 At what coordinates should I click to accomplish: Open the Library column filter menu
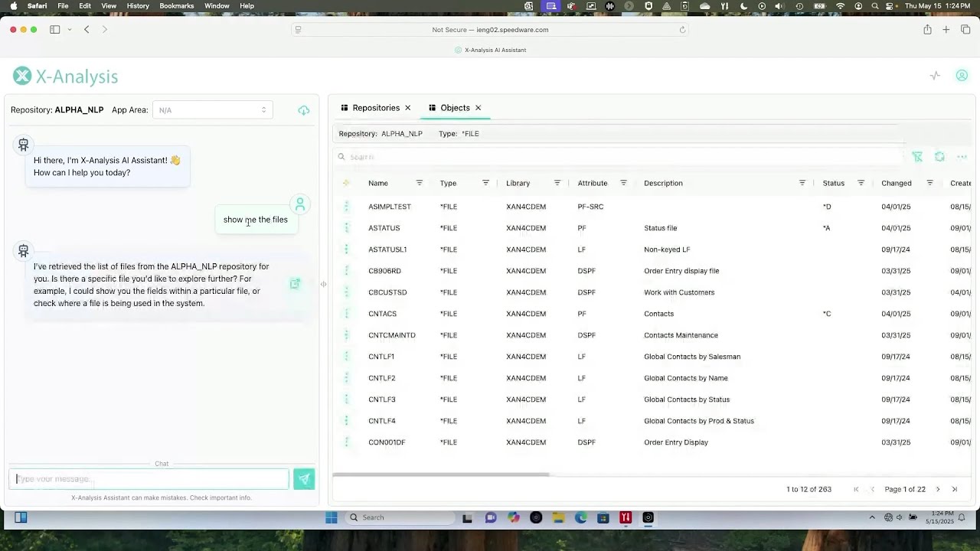(x=557, y=183)
